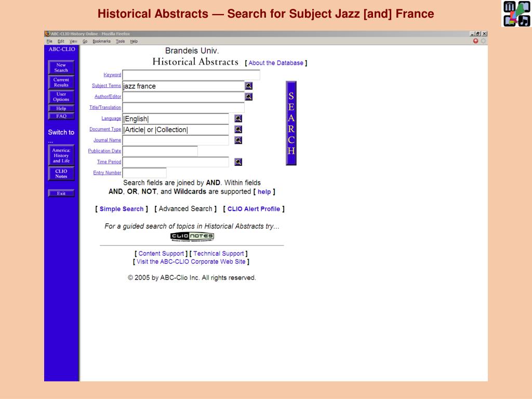Follow the Keyword label link

[x=112, y=75]
